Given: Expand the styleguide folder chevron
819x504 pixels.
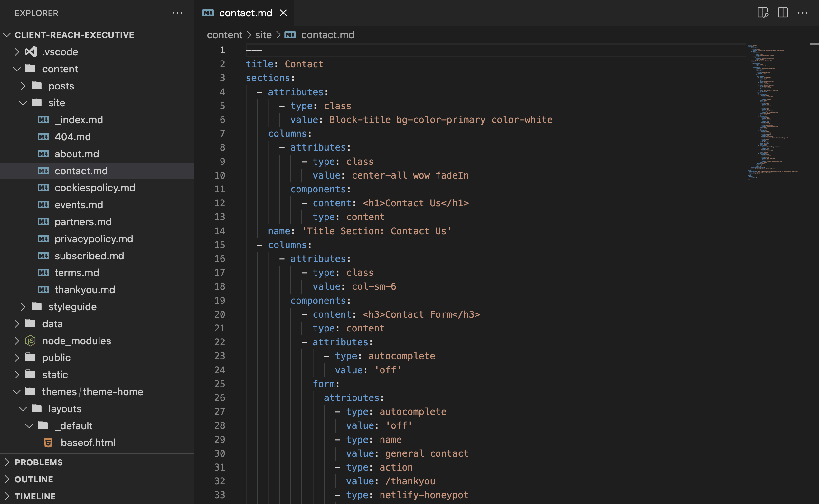Looking at the screenshot, I should [x=23, y=307].
